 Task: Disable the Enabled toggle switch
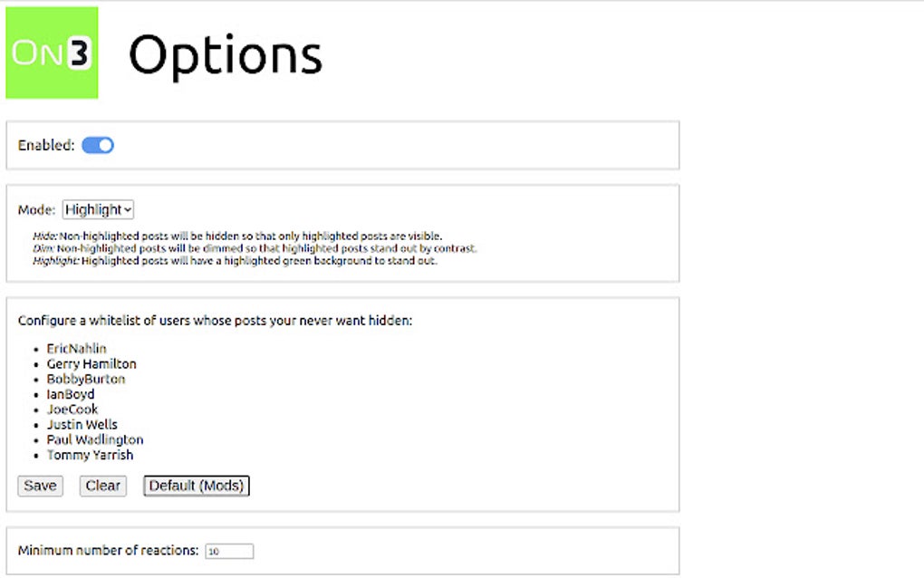tap(97, 145)
